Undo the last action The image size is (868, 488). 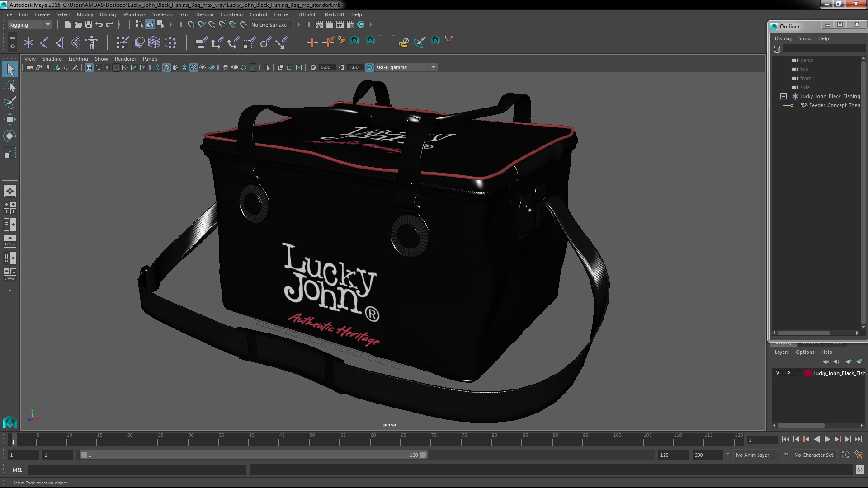(x=99, y=25)
